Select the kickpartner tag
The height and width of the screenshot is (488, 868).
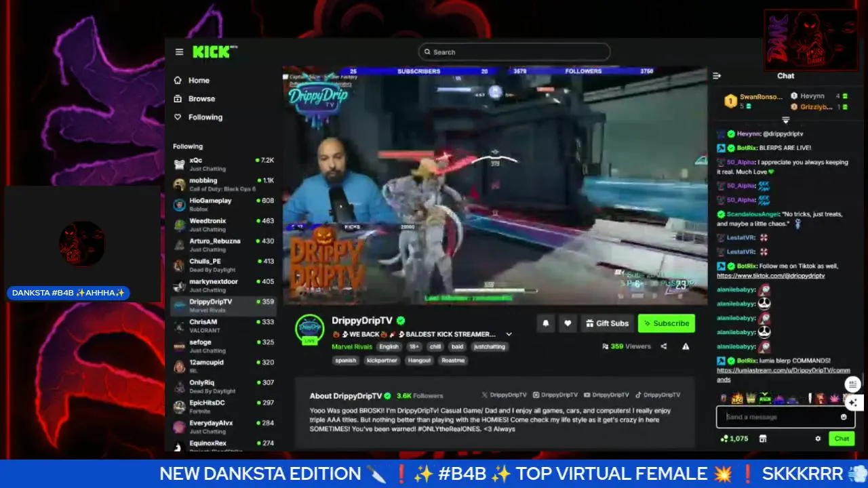381,361
